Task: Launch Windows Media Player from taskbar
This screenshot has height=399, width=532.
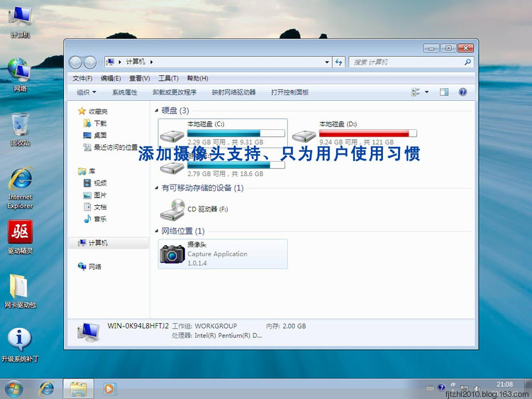Action: [x=109, y=388]
